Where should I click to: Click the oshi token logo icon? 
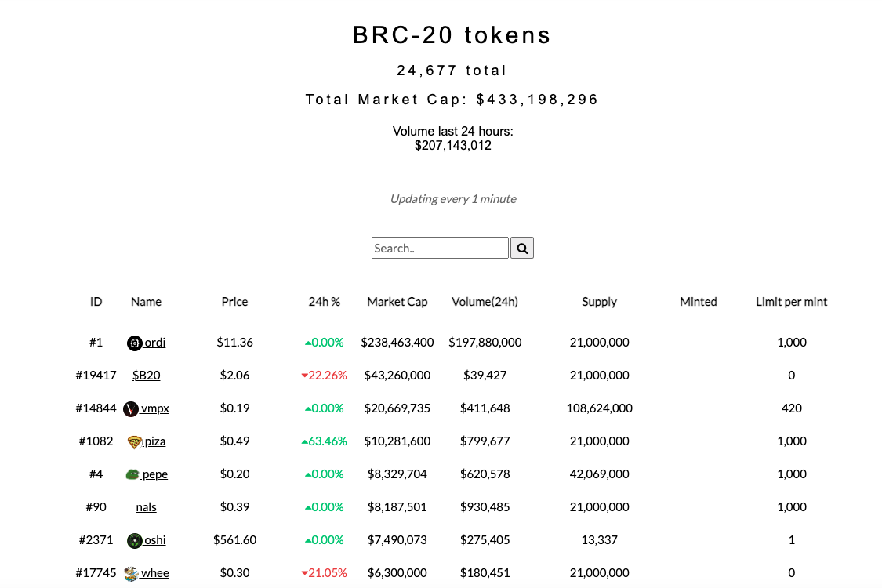[x=134, y=540]
